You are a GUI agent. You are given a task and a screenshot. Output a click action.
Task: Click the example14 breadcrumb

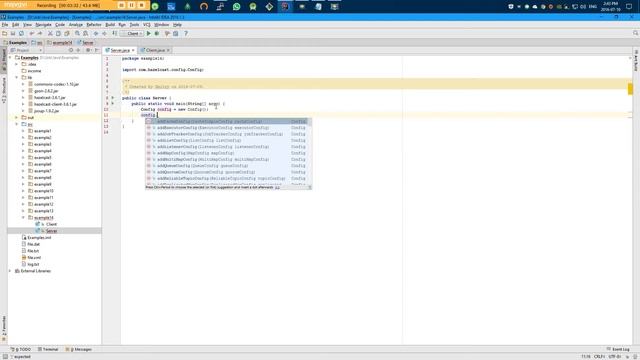tap(60, 42)
